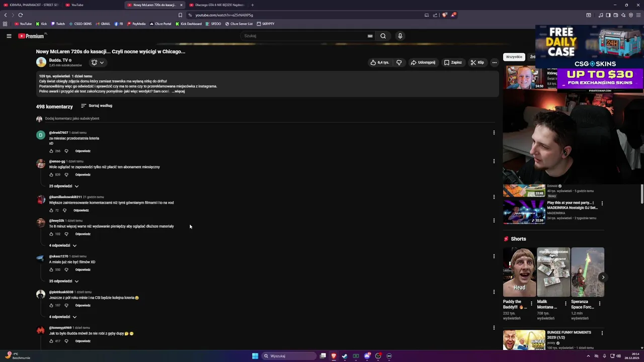The width and height of the screenshot is (644, 362).
Task: Click the Zapisz save button
Action: 453,62
